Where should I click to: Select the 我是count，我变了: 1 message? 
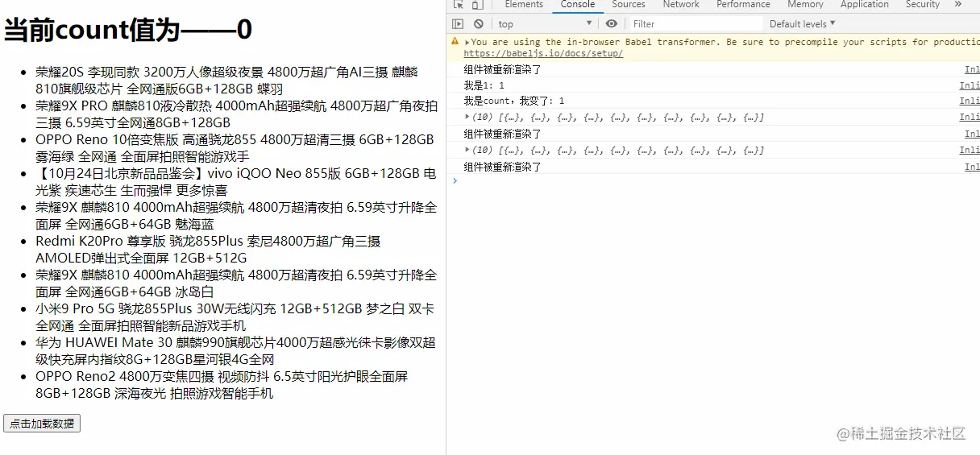(514, 101)
